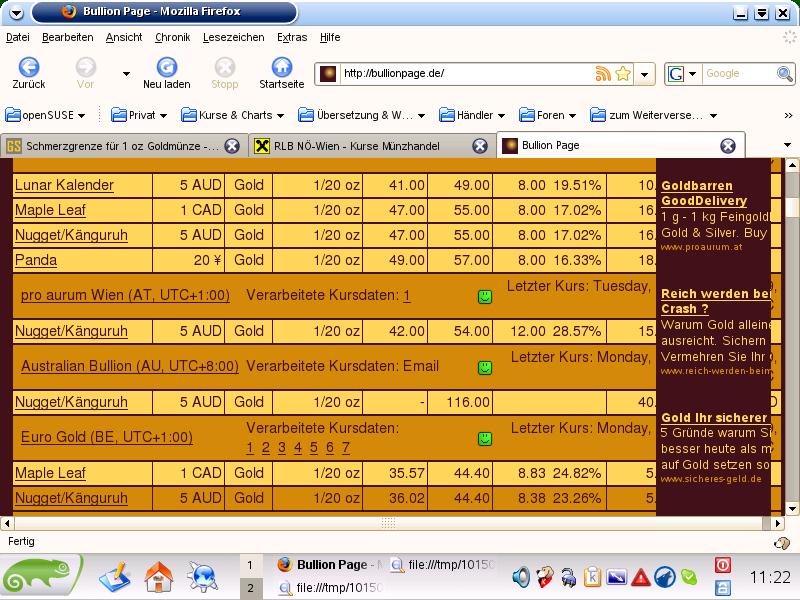Viewport: 800px width, 600px height.
Task: Open the Lunar Kalender link
Action: [x=64, y=185]
